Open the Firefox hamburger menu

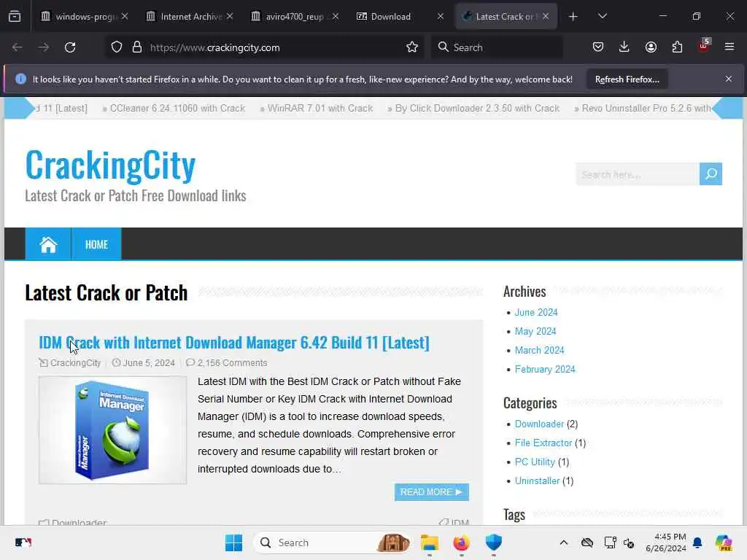point(729,47)
